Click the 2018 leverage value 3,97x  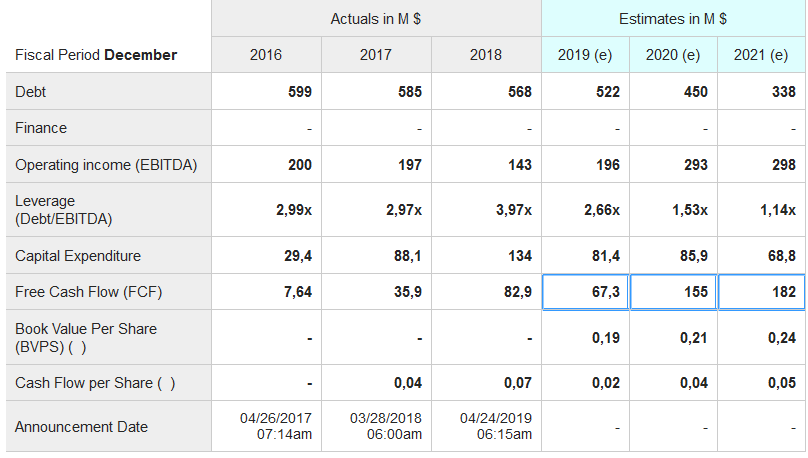point(513,210)
